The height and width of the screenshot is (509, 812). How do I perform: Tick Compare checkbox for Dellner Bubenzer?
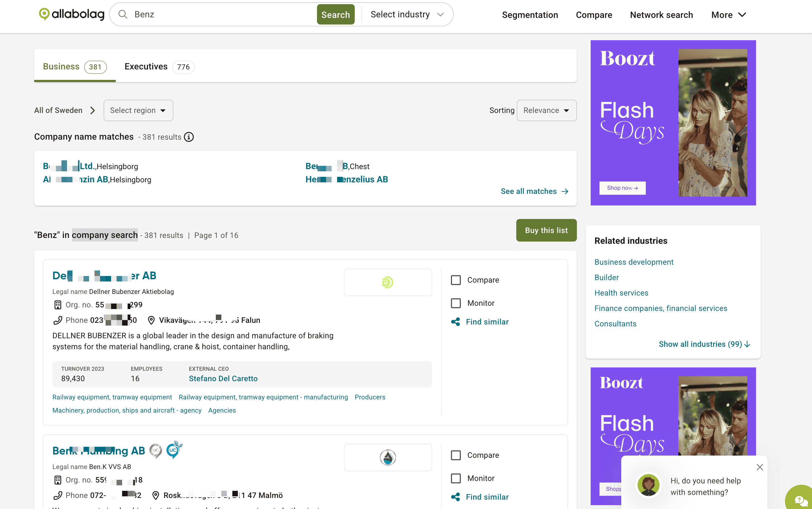(x=456, y=280)
